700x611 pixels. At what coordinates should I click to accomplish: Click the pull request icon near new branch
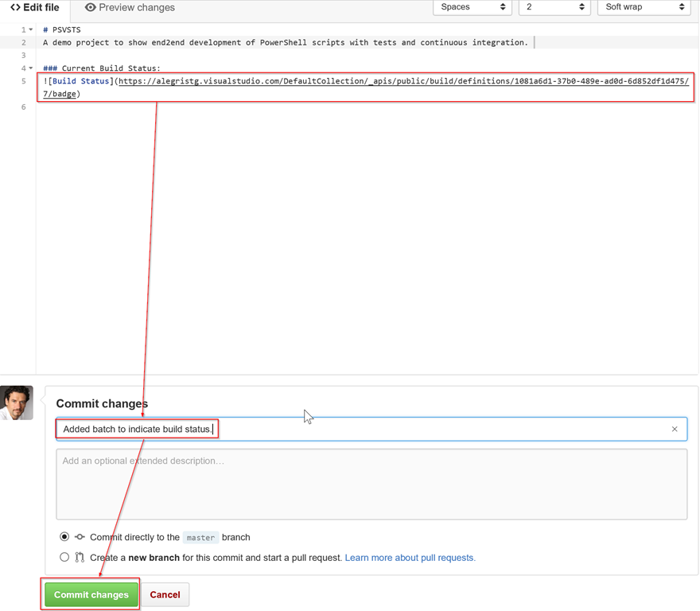point(80,558)
